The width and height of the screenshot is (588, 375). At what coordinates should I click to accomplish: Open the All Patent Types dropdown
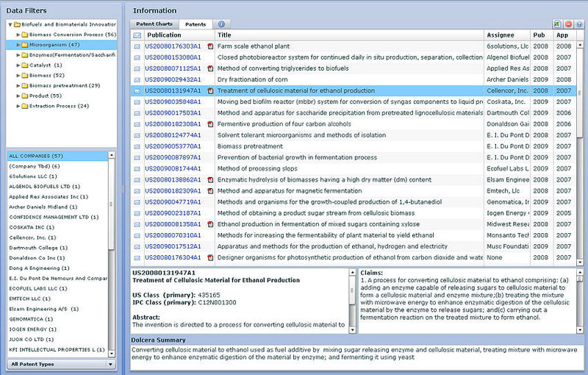60,364
